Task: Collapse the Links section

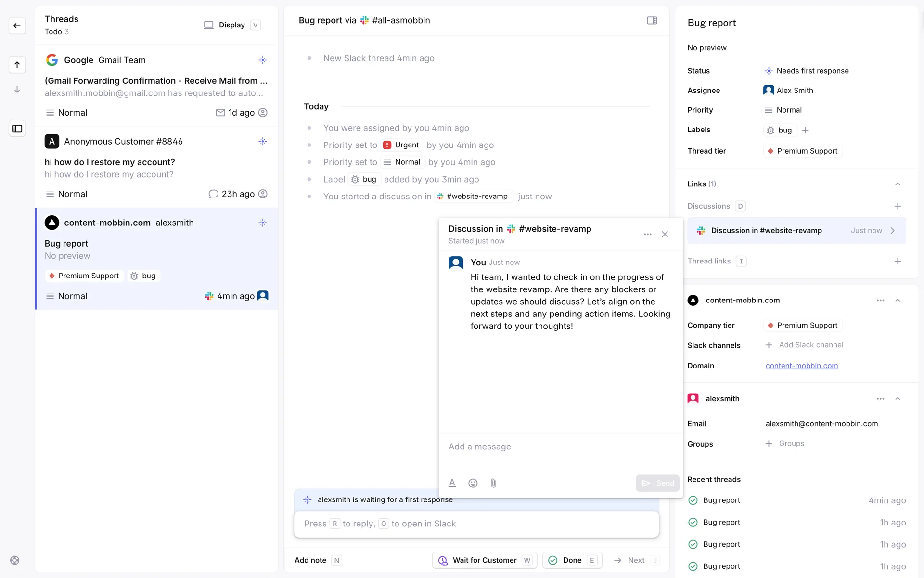Action: coord(897,184)
